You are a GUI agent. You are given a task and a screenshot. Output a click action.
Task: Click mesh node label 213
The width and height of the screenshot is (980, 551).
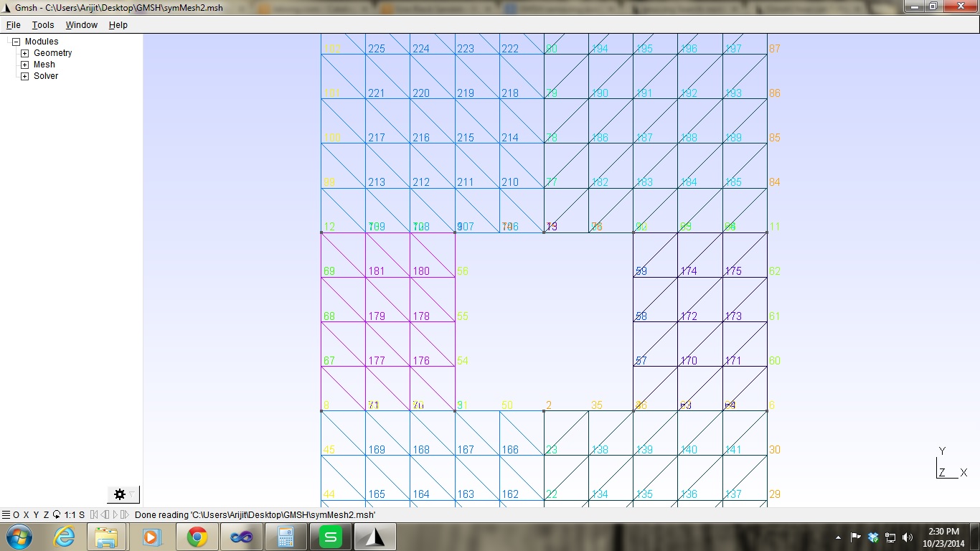[377, 182]
